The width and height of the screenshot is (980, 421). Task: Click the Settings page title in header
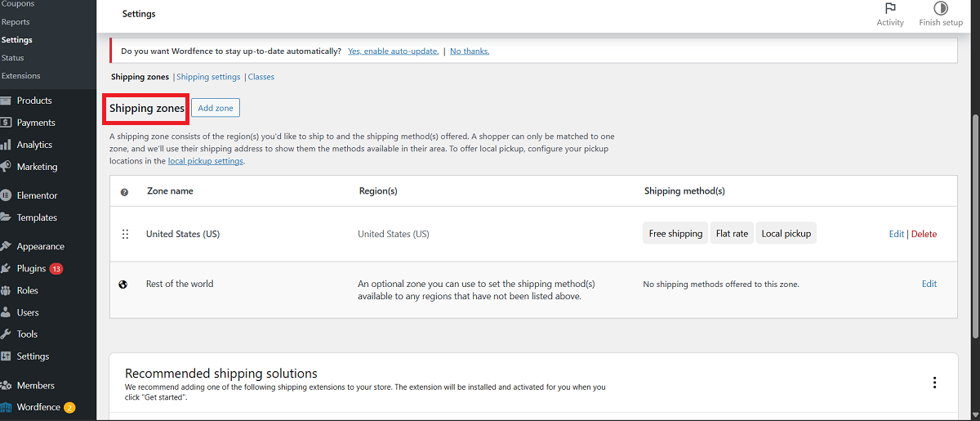139,14
